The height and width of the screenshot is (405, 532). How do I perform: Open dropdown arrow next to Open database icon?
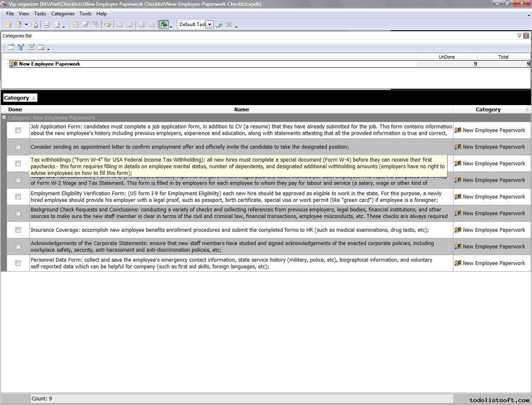(x=26, y=25)
